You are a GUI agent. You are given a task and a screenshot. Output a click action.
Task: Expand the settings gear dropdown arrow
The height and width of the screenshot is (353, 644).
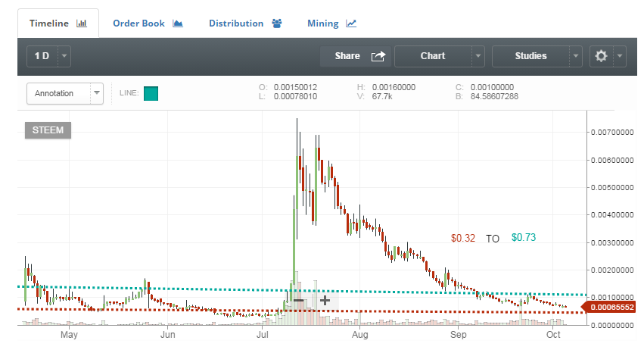tap(620, 56)
